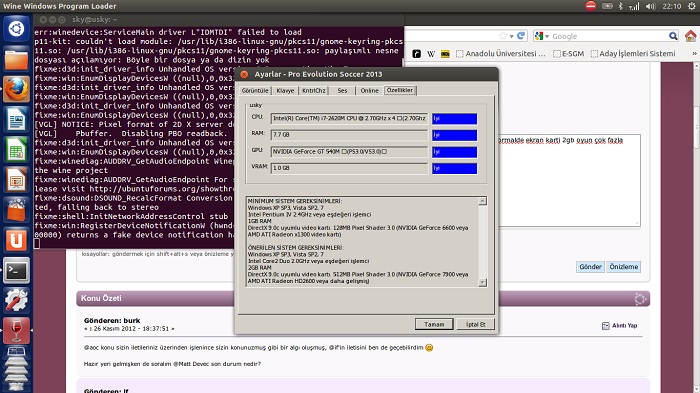700x393 pixels.
Task: Expand the bookmarks toolbar overflow chevron
Action: coord(694,54)
